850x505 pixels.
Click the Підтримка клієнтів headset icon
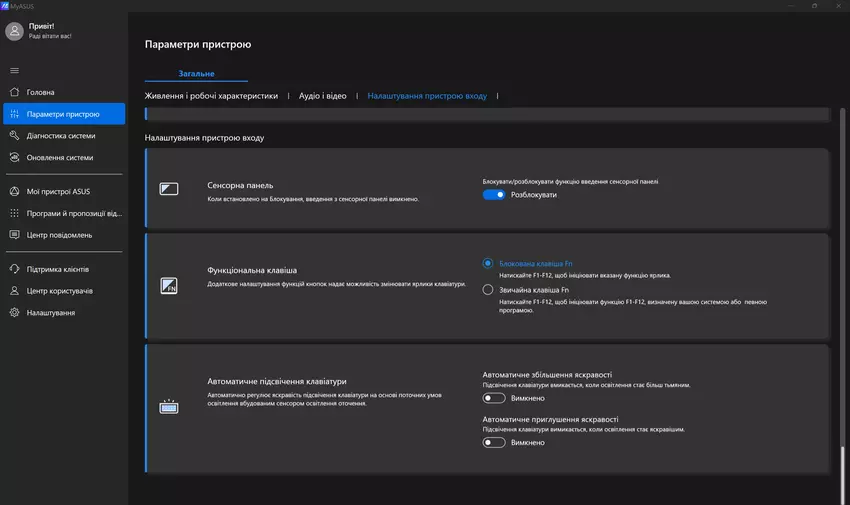[x=14, y=269]
